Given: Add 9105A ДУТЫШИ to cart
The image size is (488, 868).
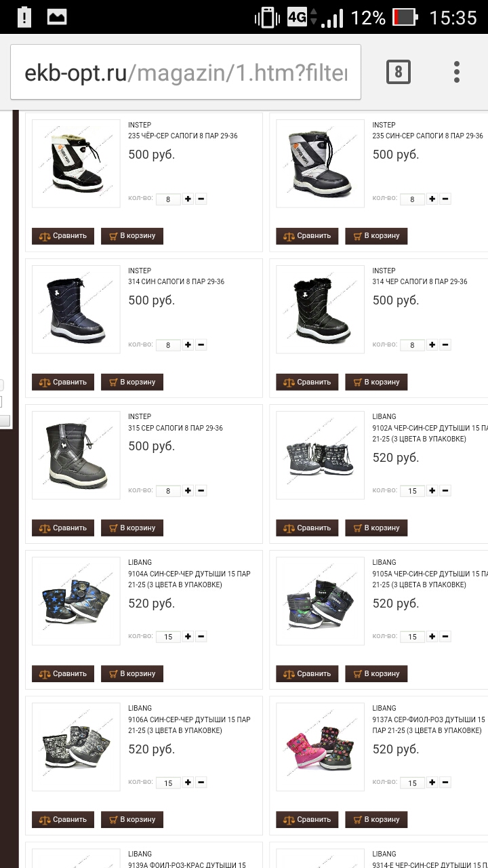Looking at the screenshot, I should (x=376, y=673).
